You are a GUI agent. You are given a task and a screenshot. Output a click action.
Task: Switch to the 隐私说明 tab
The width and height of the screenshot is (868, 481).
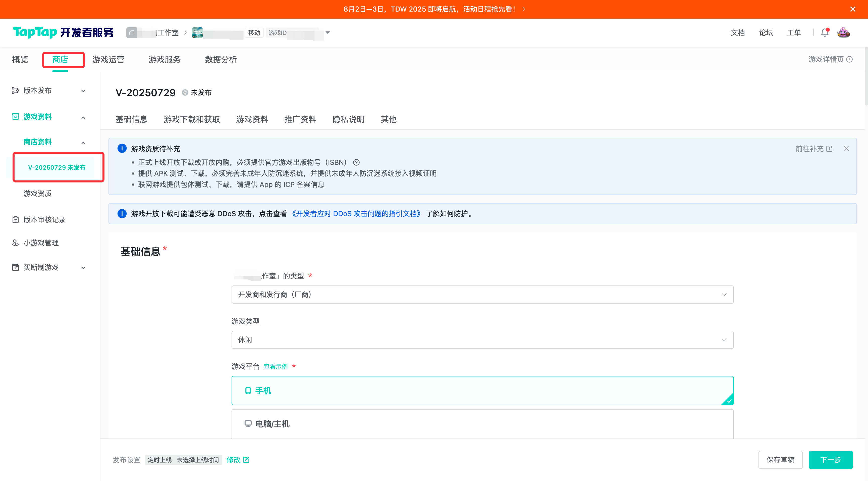tap(348, 119)
